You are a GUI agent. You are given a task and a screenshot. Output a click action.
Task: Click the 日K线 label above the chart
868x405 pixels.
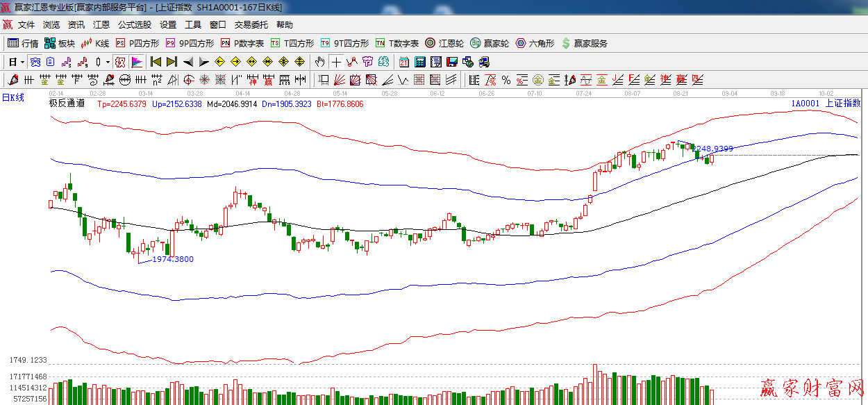tap(12, 97)
